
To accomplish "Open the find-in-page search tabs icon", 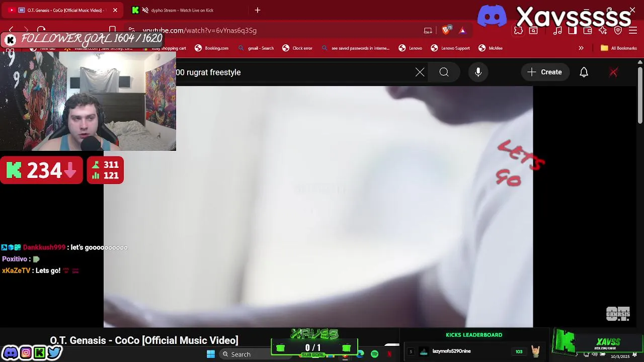I will [x=533, y=31].
